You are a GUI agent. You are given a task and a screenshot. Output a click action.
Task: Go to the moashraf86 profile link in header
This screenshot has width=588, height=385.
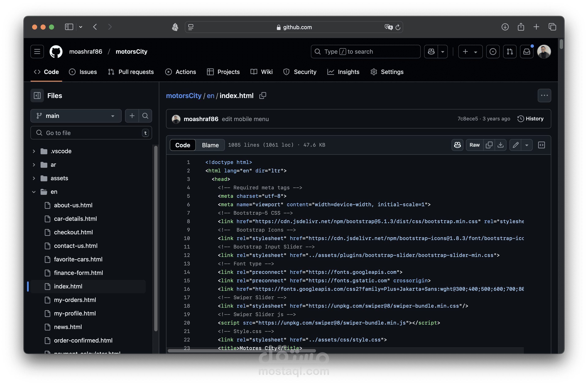click(x=86, y=52)
